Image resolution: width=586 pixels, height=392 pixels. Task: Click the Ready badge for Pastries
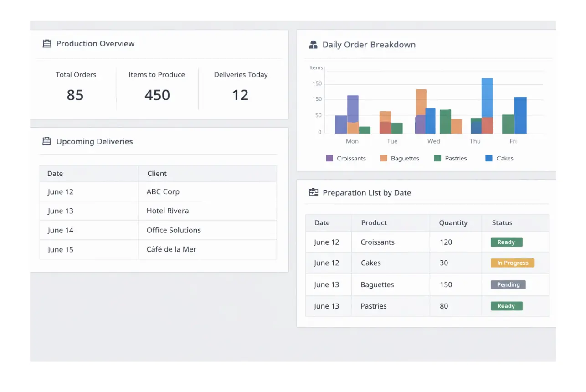coord(506,306)
